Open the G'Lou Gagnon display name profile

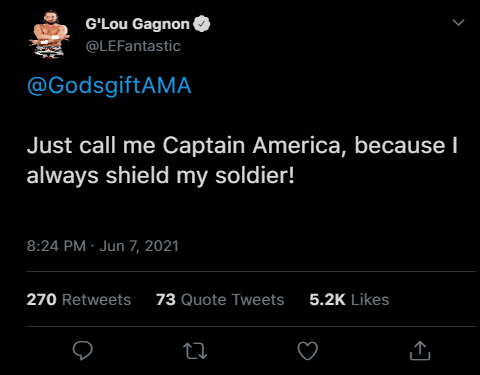137,24
